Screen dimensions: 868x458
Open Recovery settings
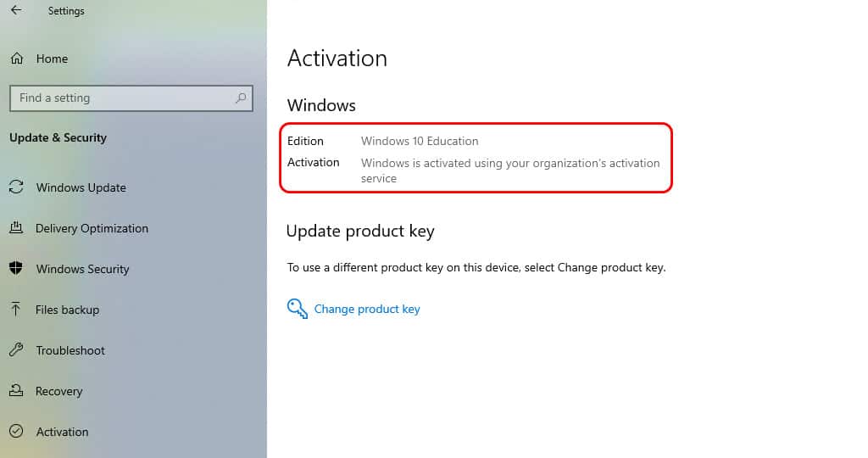coord(58,391)
